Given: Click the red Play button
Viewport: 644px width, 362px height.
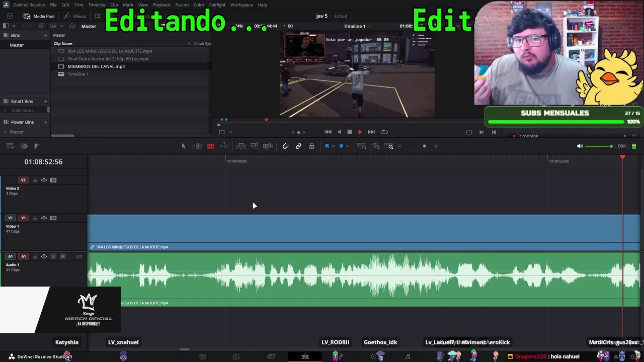Looking at the screenshot, I should coord(360,132).
